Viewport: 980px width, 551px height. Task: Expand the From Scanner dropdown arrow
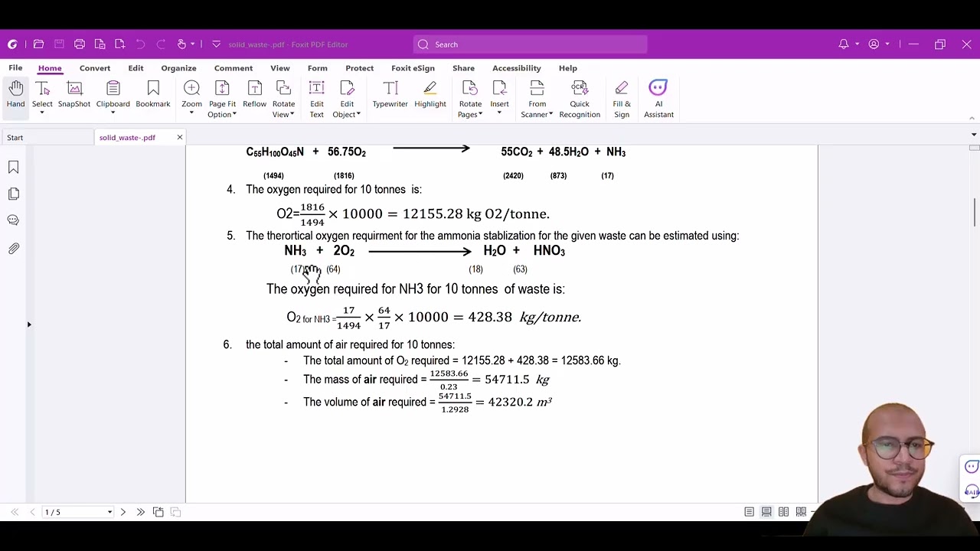coord(550,115)
